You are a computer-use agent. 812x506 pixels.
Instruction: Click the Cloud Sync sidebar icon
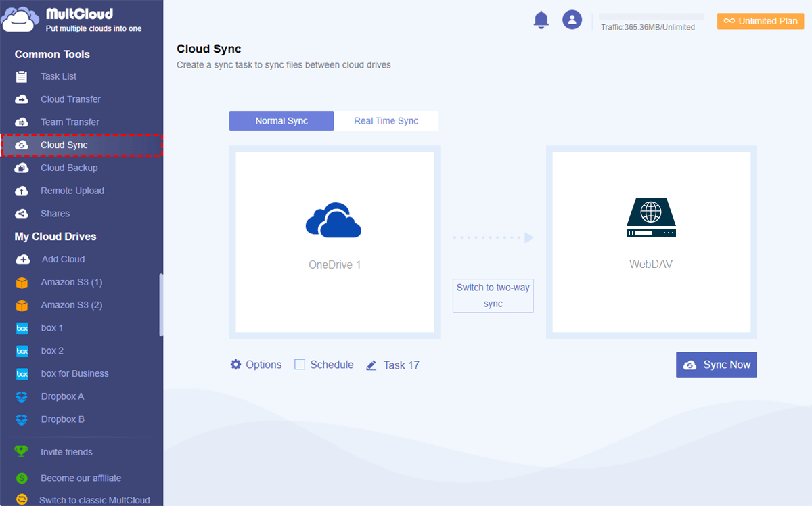[22, 145]
